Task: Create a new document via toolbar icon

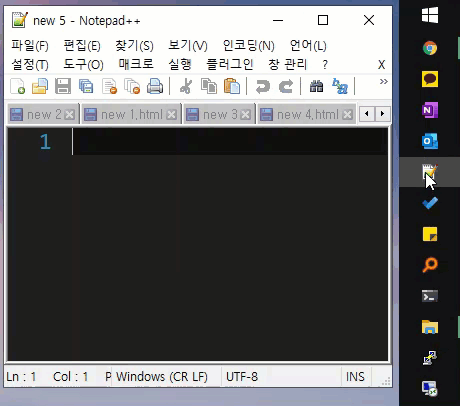Action: click(18, 86)
